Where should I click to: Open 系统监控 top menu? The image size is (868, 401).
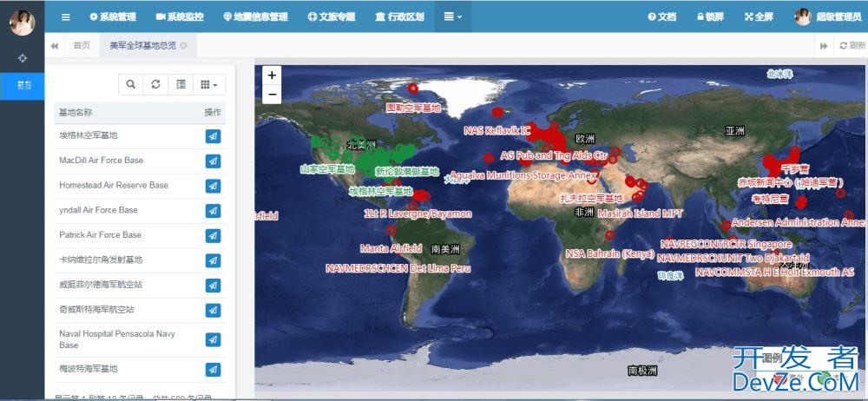pos(180,16)
